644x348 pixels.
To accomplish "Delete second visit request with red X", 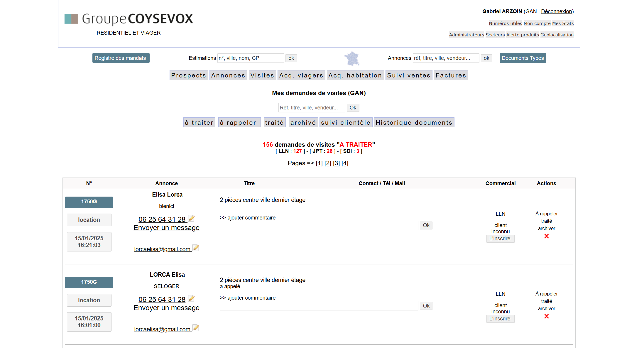I will click(x=546, y=316).
